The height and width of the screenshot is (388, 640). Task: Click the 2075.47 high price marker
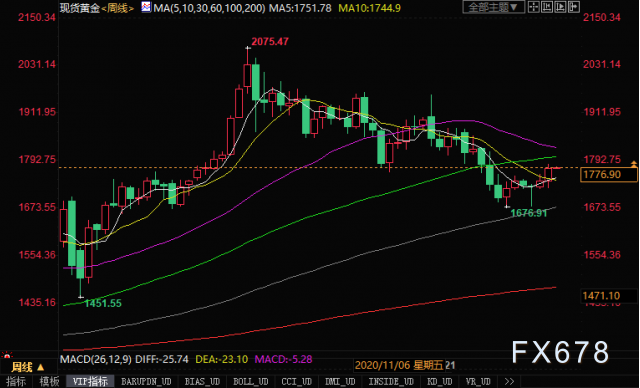coord(270,42)
